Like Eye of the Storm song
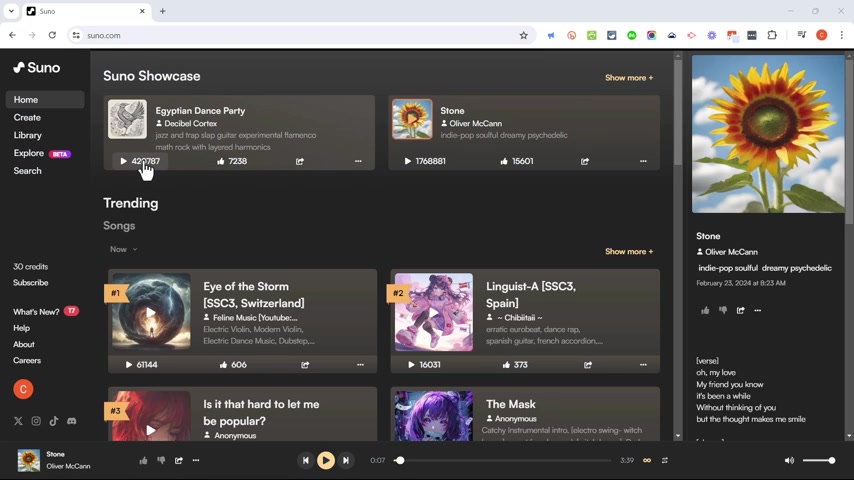This screenshot has width=854, height=480. tap(233, 364)
